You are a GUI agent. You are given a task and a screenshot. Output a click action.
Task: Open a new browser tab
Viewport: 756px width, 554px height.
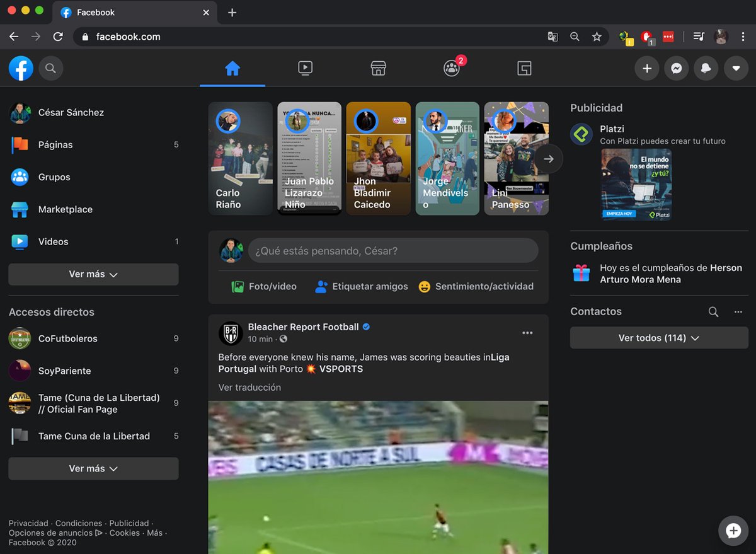pos(232,13)
